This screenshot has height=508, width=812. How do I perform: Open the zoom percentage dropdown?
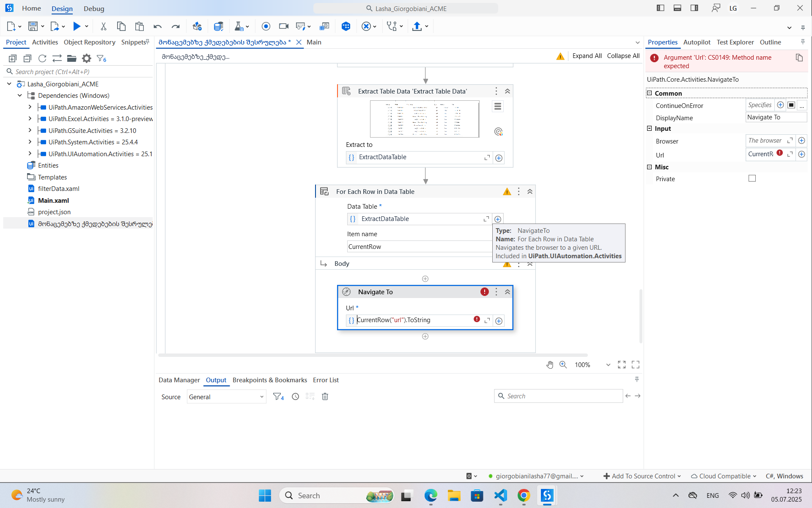tap(608, 365)
